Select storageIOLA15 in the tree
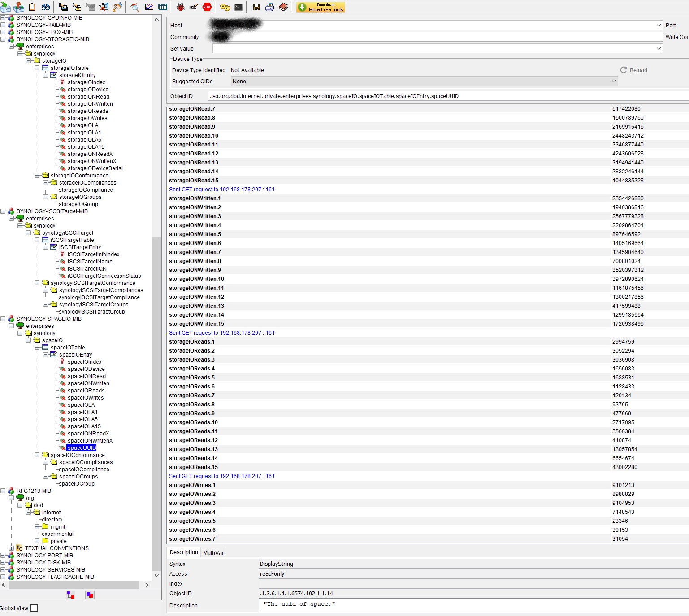Screen dimensions: 689x616 pos(86,147)
